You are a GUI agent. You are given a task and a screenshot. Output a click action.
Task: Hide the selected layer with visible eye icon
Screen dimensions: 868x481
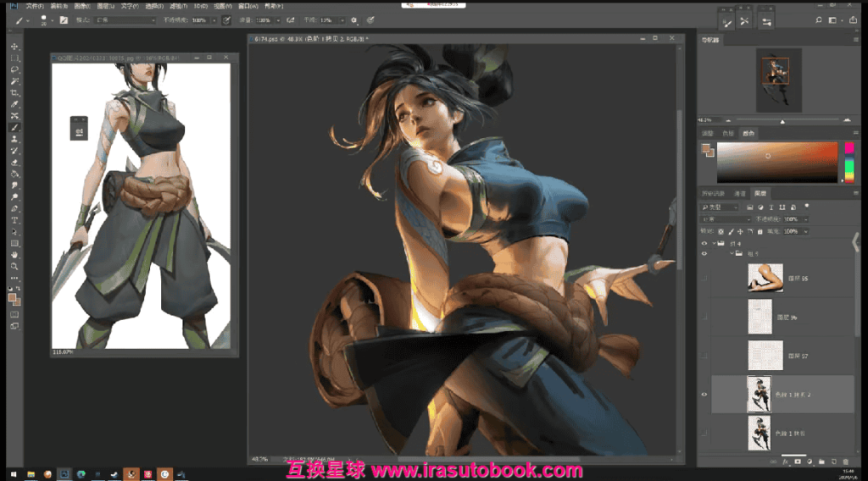[x=704, y=395]
